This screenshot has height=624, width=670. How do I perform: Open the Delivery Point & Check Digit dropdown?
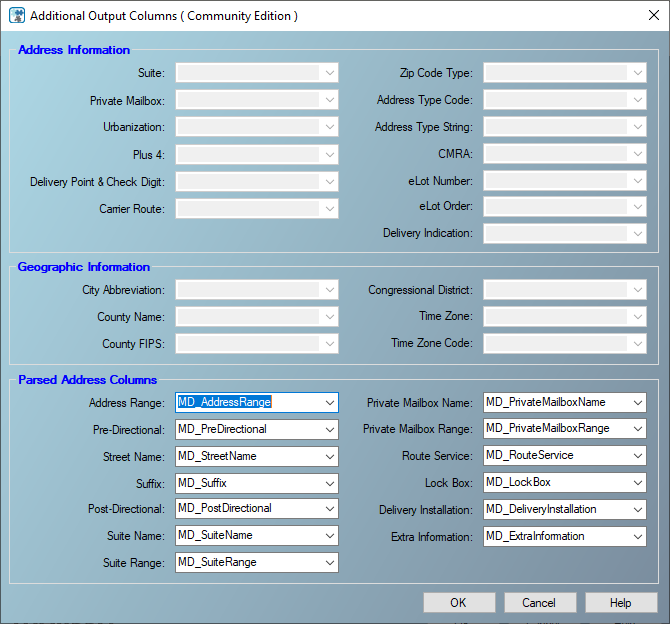257,182
